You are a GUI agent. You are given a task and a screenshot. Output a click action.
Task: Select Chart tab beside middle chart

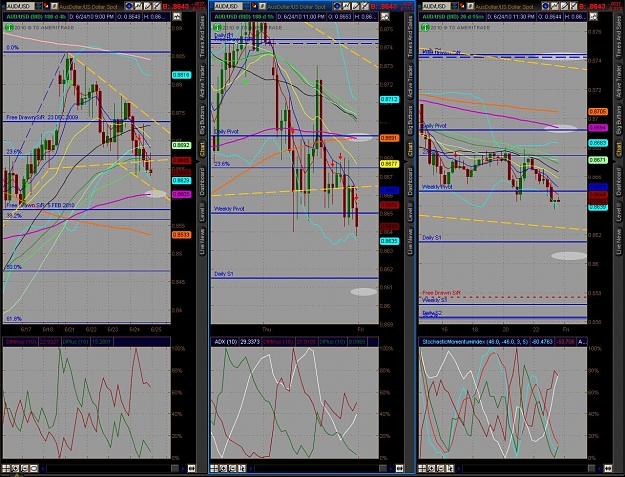(410, 149)
